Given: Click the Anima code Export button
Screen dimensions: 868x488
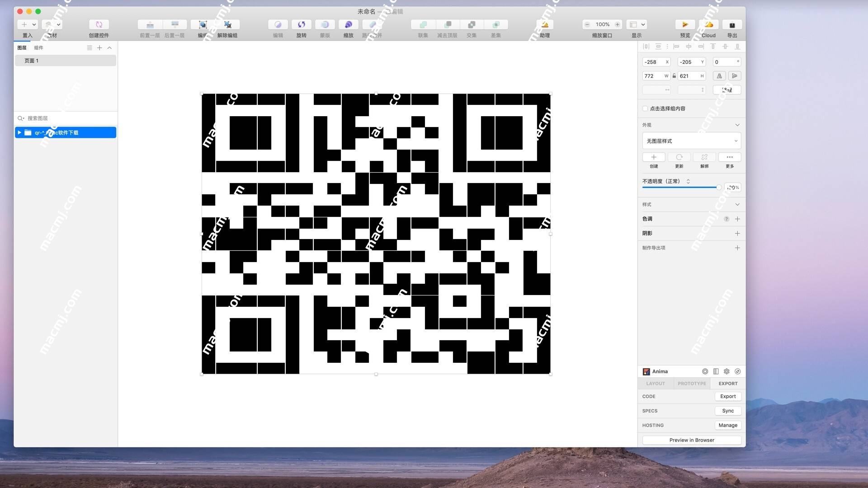Looking at the screenshot, I should pos(728,396).
